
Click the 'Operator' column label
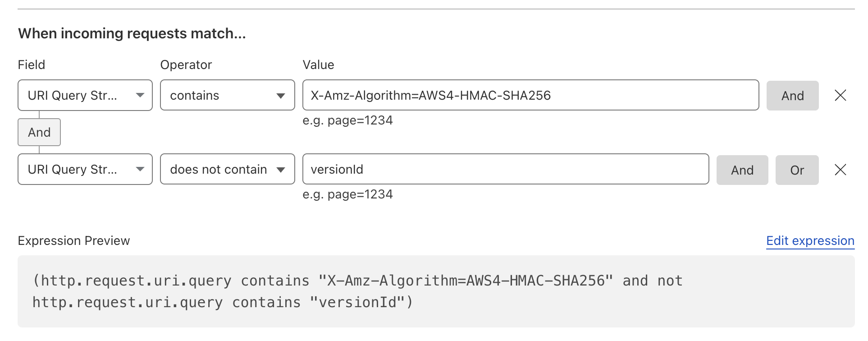(186, 65)
